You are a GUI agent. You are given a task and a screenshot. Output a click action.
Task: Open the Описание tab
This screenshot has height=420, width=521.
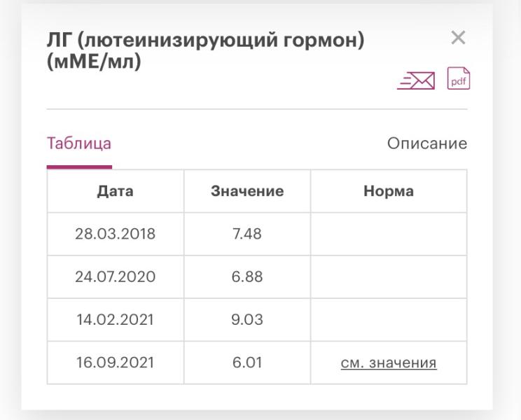click(x=427, y=143)
